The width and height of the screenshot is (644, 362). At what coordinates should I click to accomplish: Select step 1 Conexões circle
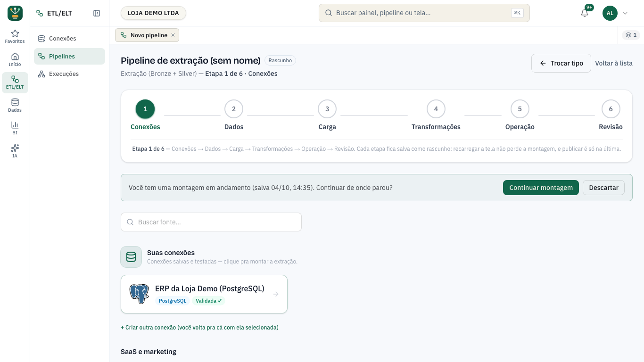145,109
